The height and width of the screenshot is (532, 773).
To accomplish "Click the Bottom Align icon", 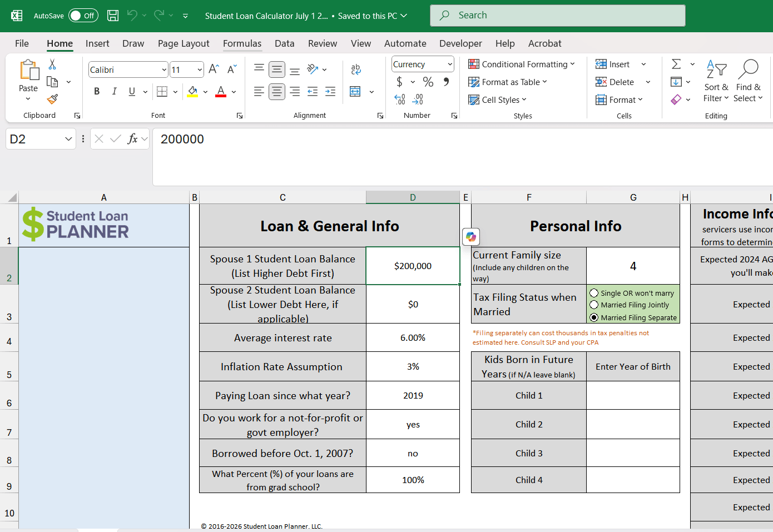I will 295,70.
